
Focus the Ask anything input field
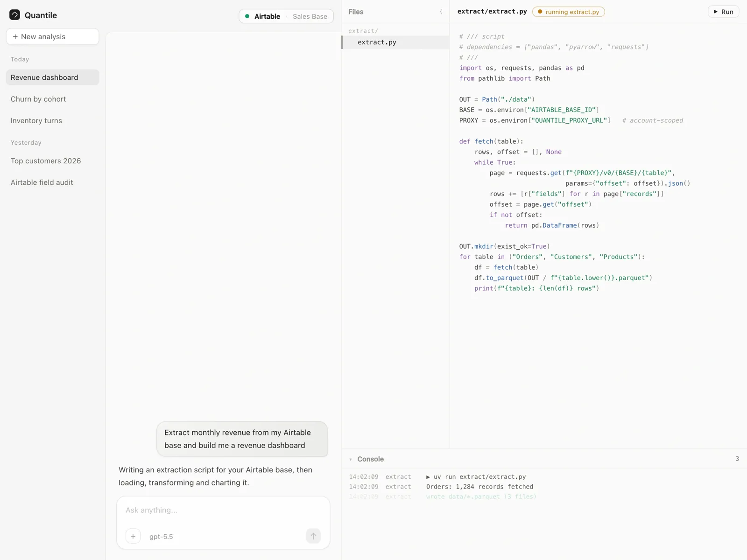(x=223, y=510)
